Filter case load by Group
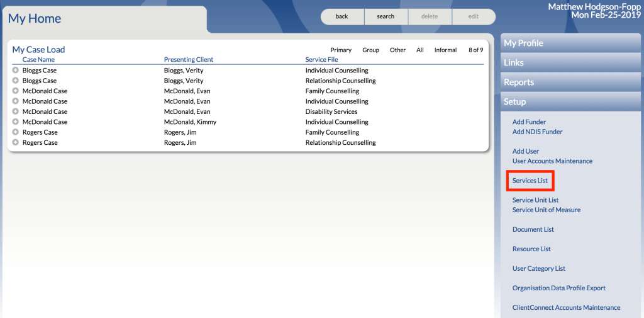Image resolution: width=644 pixels, height=318 pixels. [x=370, y=50]
